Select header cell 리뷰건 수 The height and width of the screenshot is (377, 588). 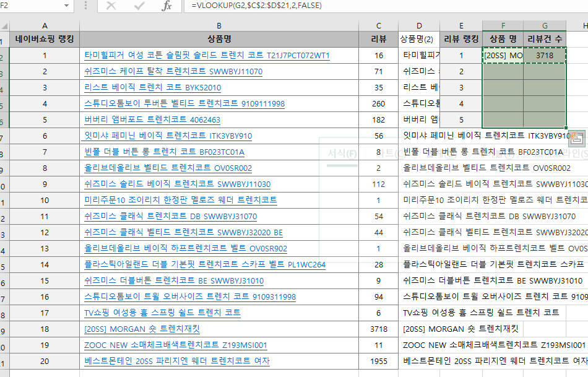(x=545, y=39)
